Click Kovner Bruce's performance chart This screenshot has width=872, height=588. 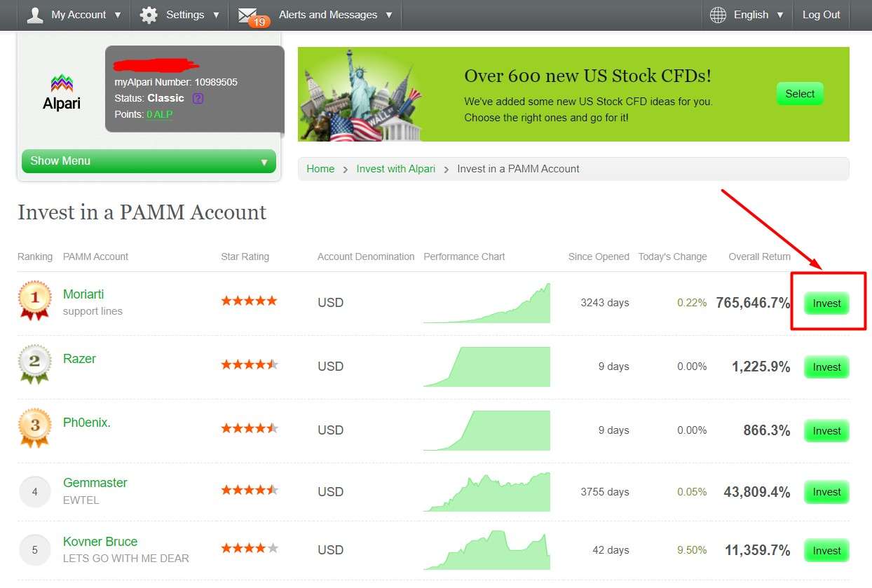(x=486, y=550)
